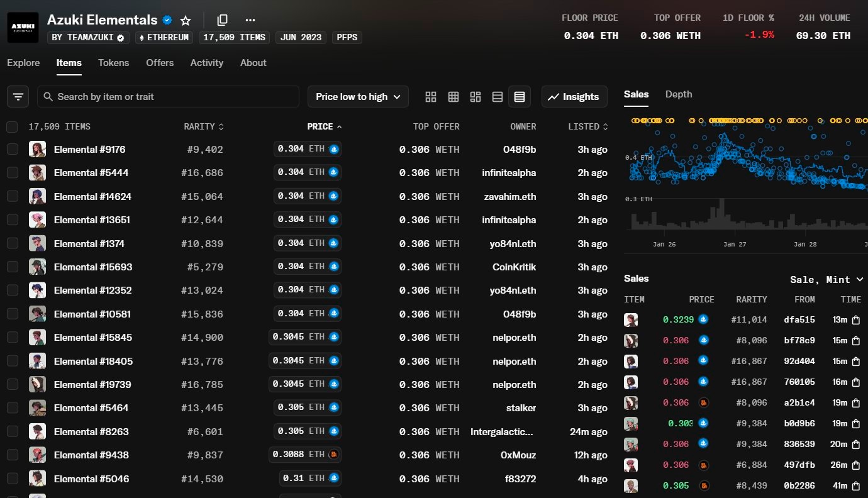The width and height of the screenshot is (868, 498).
Task: Click sale seller address dfa515
Action: (x=799, y=320)
